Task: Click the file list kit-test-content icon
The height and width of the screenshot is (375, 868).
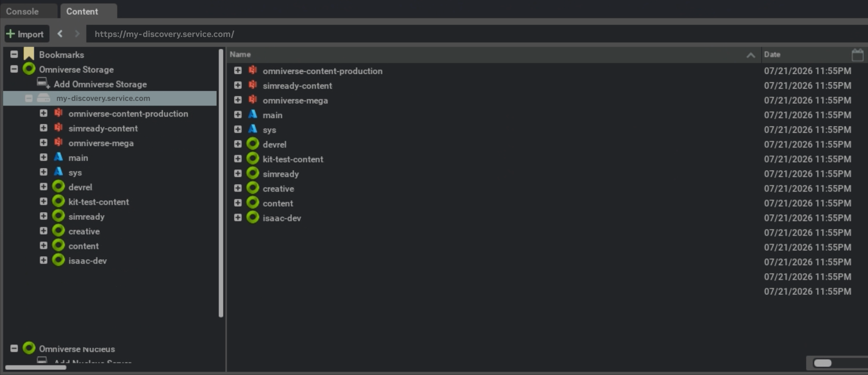Action: tap(253, 159)
